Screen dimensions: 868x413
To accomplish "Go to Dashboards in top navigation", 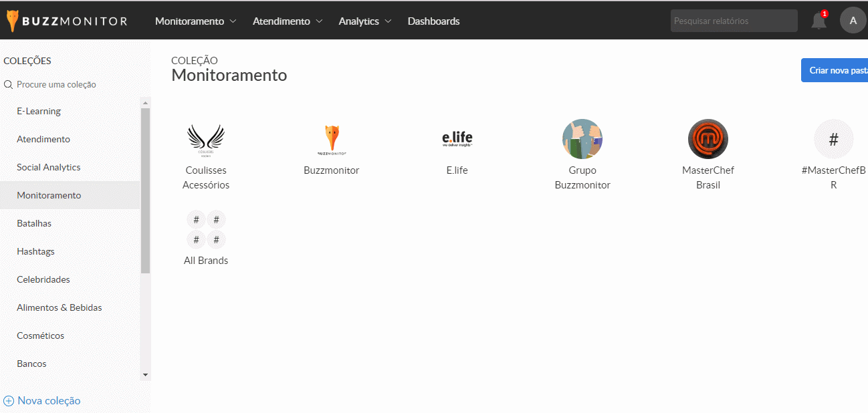I will [433, 21].
